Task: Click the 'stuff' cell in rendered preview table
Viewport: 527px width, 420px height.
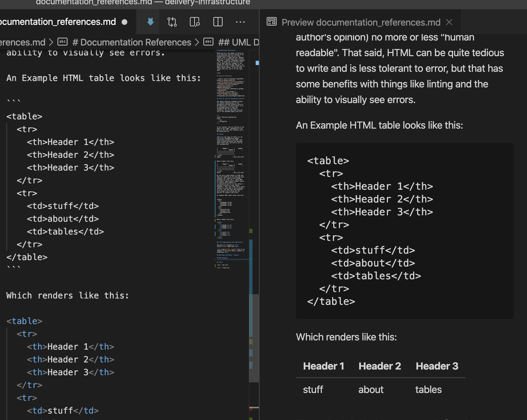Action: click(x=313, y=390)
